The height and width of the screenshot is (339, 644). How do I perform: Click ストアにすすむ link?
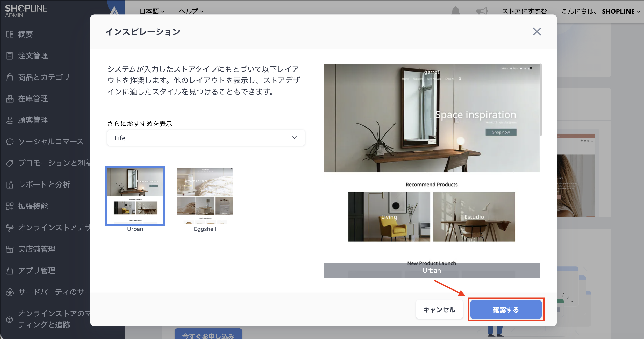pos(525,11)
